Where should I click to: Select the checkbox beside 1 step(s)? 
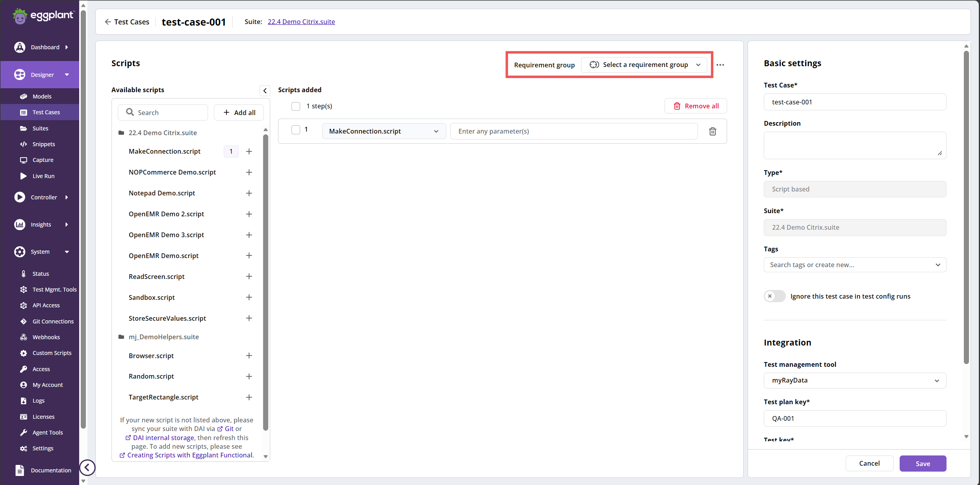(x=295, y=106)
